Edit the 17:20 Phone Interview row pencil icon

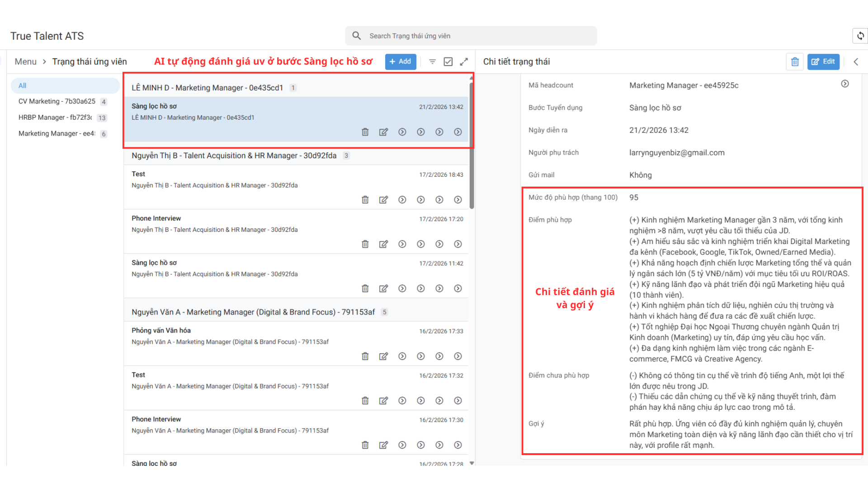pos(383,244)
